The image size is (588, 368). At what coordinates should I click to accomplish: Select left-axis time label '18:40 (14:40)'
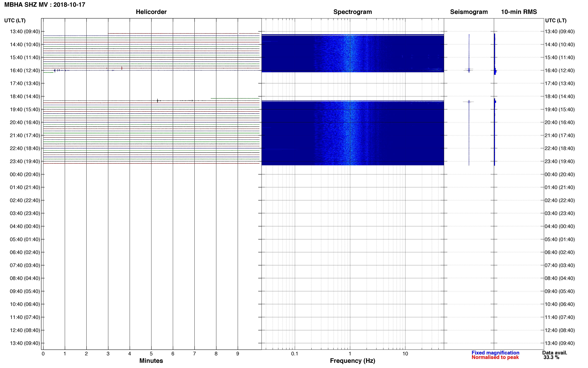[x=25, y=96]
